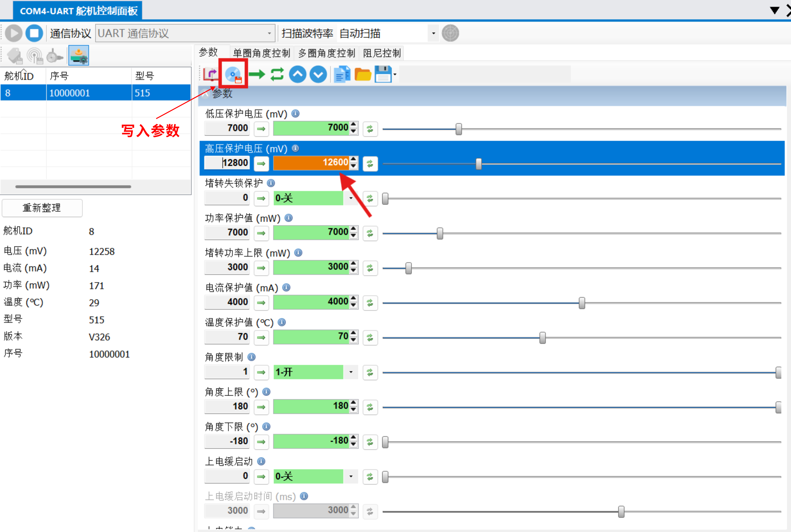This screenshot has height=532, width=791.
Task: Click the servo settings mode icon
Action: tap(79, 55)
